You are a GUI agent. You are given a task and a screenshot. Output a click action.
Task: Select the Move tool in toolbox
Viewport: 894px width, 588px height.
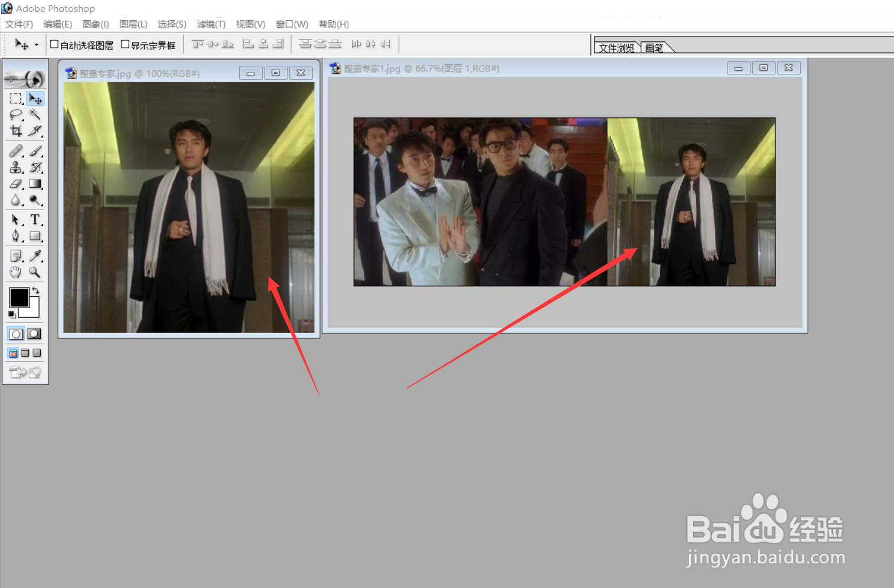point(35,99)
